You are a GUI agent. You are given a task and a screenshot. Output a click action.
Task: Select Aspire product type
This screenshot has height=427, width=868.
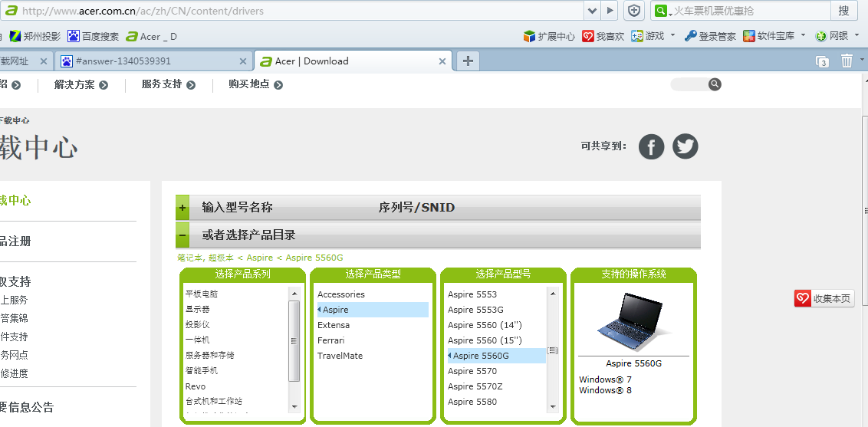373,310
